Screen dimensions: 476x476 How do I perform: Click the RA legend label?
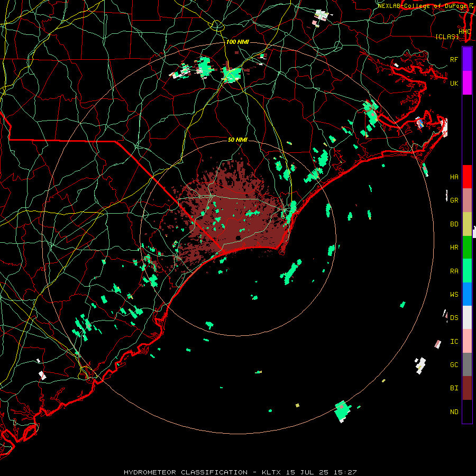point(454,271)
